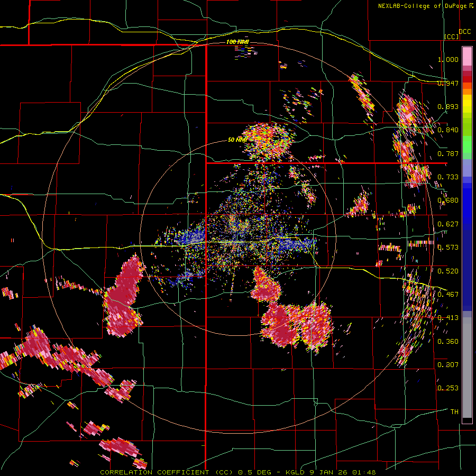Select the 0.627 scale value
The image size is (476, 476).
tap(448, 224)
